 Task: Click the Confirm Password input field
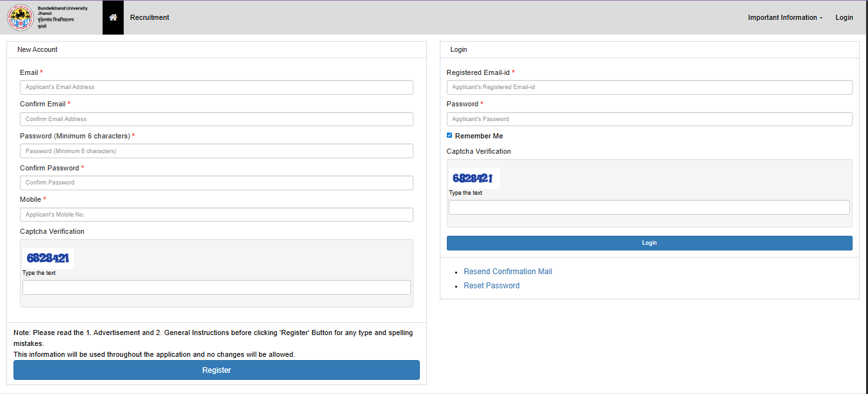point(216,183)
